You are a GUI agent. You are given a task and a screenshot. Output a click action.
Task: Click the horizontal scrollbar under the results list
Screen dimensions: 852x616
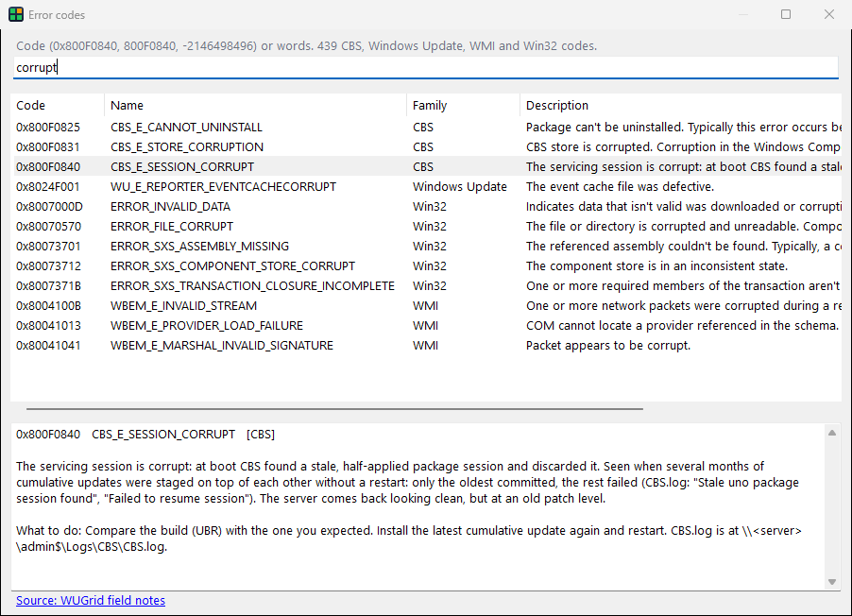click(334, 408)
